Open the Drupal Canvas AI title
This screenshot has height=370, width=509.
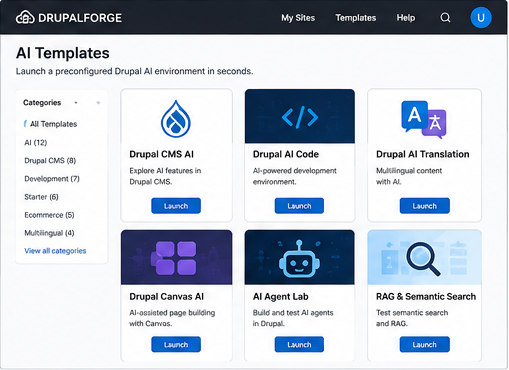pos(167,297)
